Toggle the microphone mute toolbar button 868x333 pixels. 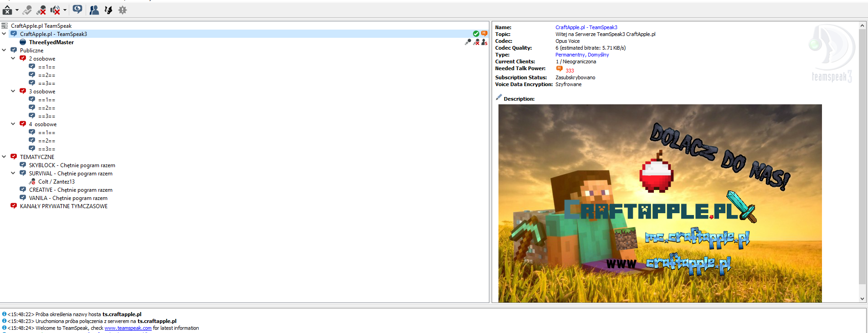tap(41, 10)
